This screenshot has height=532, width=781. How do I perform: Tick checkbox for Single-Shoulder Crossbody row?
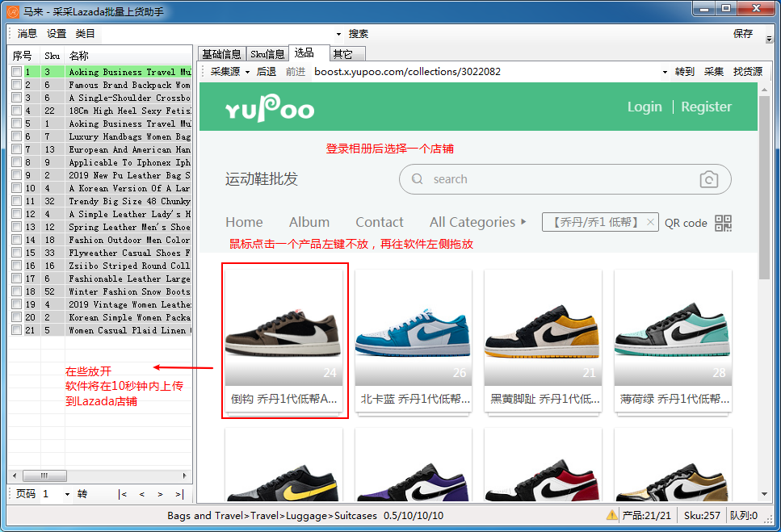[x=16, y=98]
